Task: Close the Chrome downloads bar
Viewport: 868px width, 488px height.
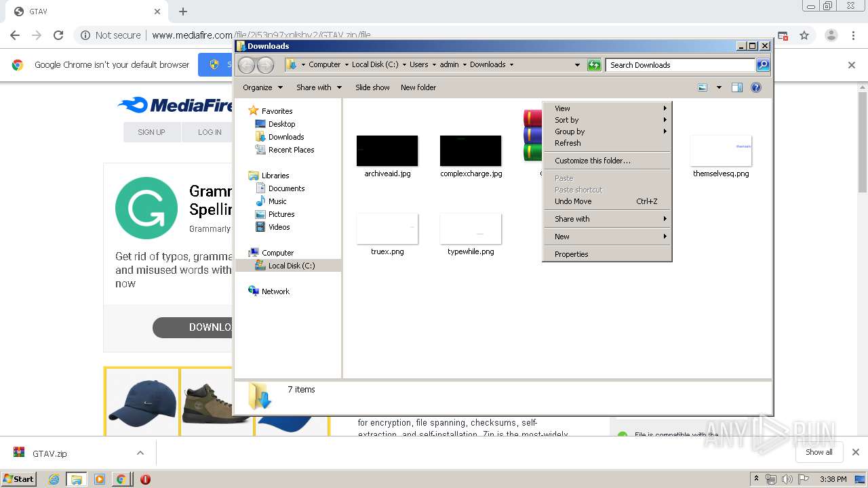Action: (856, 452)
